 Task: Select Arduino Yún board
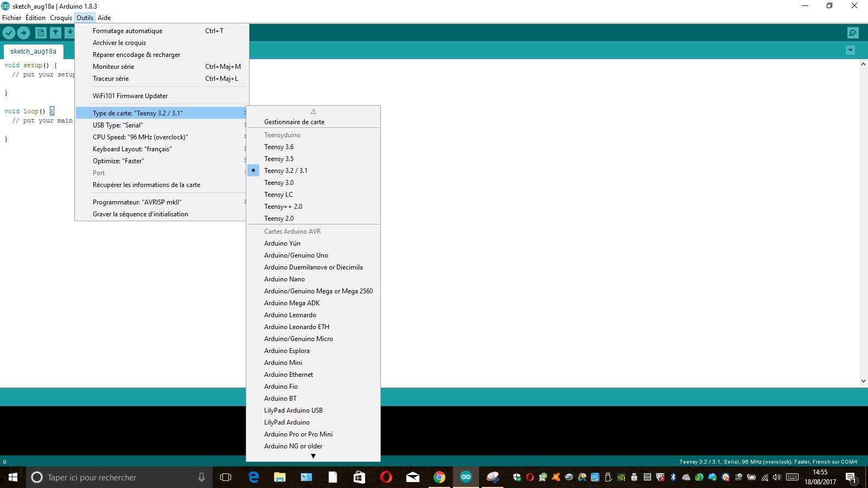tap(313, 243)
